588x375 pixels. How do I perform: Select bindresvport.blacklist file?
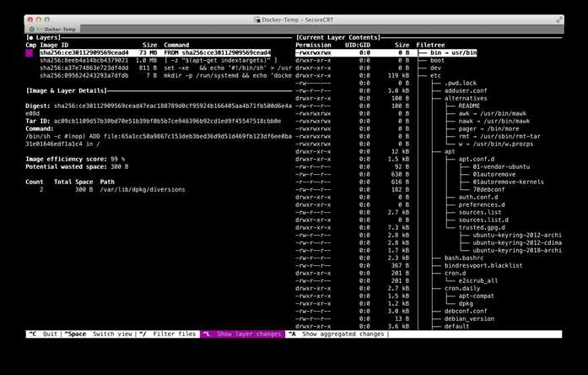click(483, 265)
